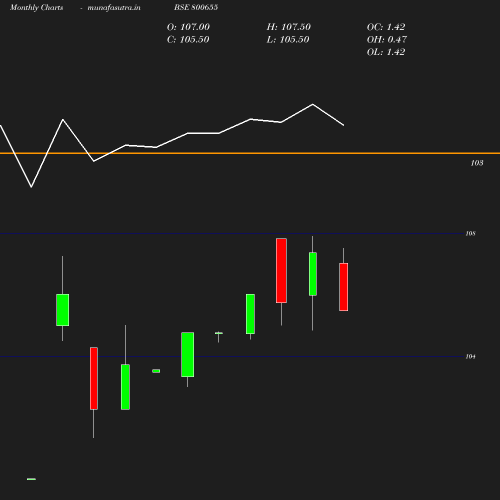Click the lowest dip of the white line

click(x=31, y=187)
